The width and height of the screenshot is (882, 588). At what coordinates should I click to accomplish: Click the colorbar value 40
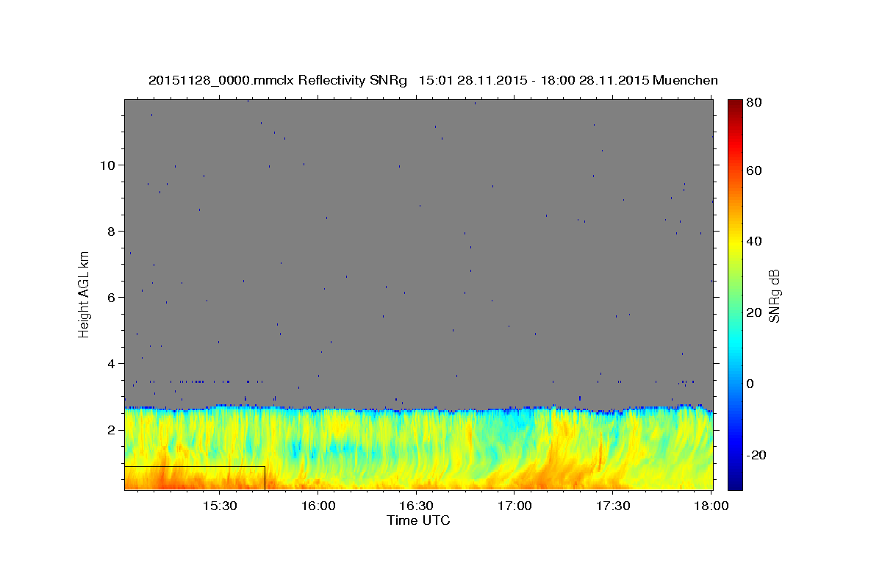tap(755, 241)
